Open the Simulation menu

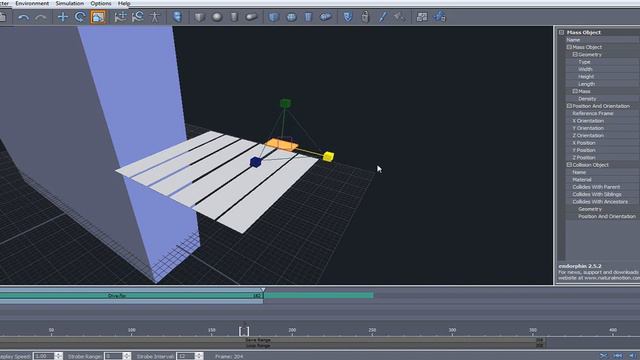pos(70,3)
